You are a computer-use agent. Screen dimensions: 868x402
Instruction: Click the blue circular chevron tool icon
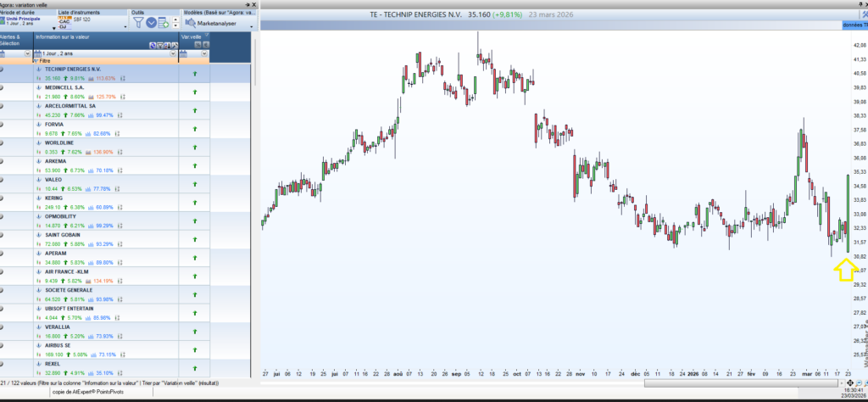[x=151, y=23]
